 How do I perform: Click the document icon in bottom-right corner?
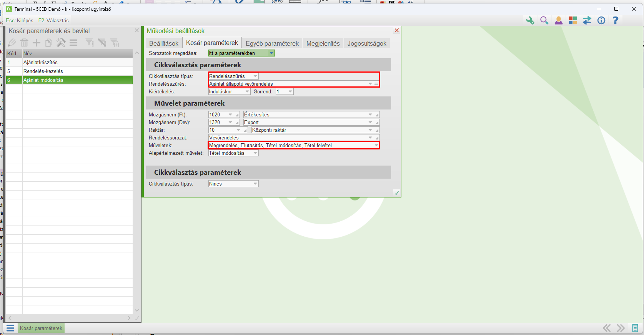point(635,328)
